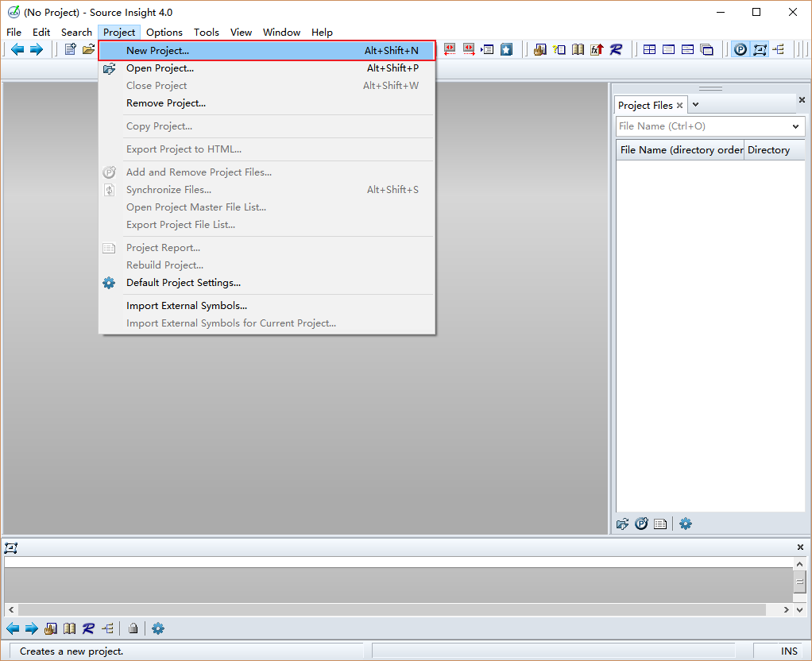Sort by File Name (directory order) column header
This screenshot has width=812, height=661.
680,149
